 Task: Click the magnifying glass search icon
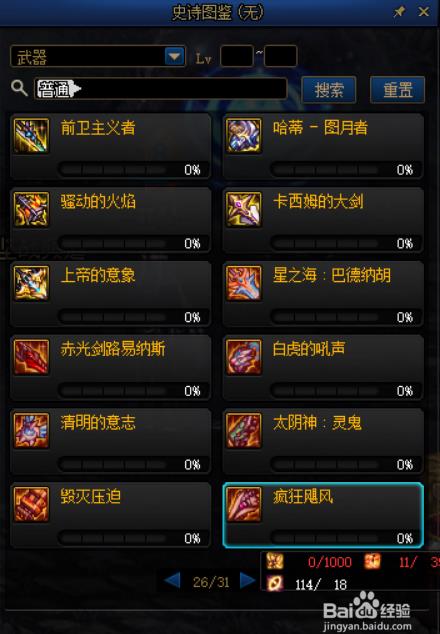pyautogui.click(x=19, y=88)
